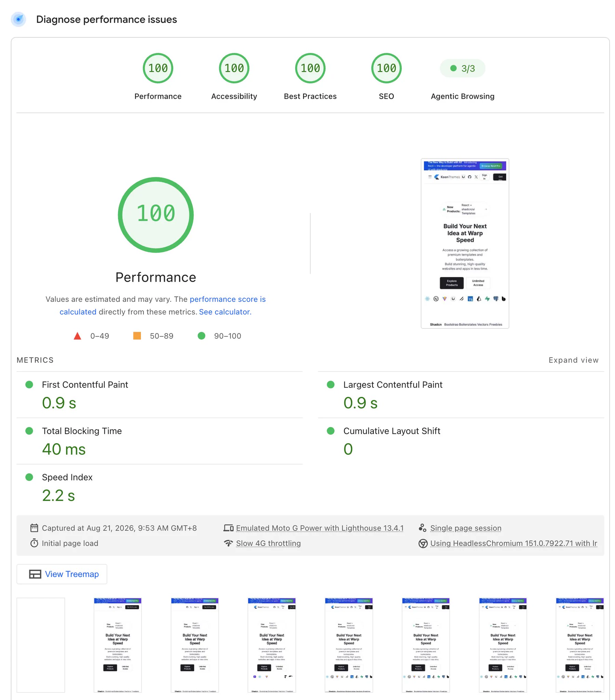This screenshot has height=700, width=615.
Task: Click the green circle 90–100 legend icon
Action: coord(201,336)
